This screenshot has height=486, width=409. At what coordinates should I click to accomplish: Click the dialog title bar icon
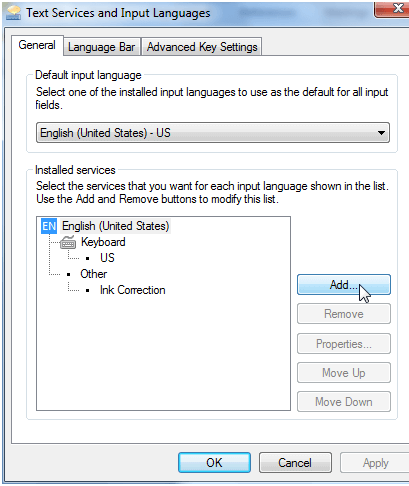point(13,13)
